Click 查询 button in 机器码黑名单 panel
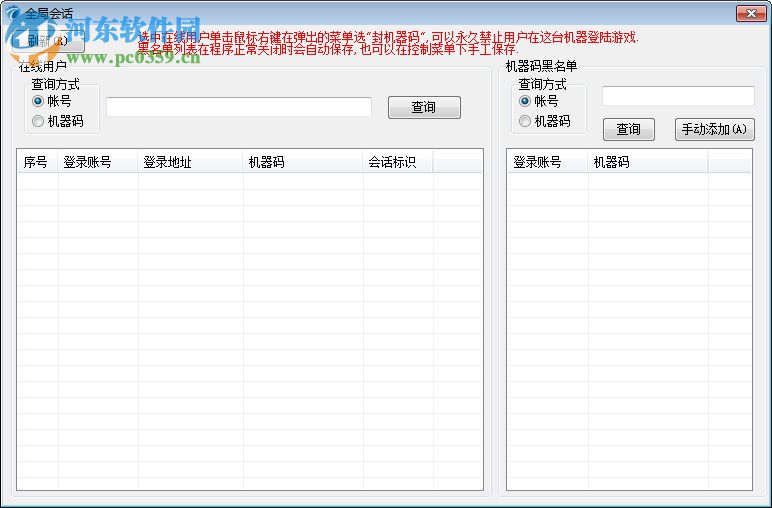Viewport: 772px width, 508px height. pyautogui.click(x=629, y=129)
